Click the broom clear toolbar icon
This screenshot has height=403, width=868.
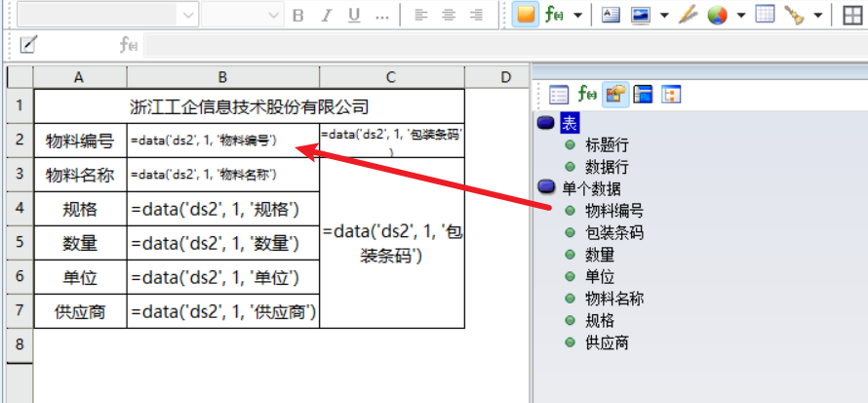coord(794,15)
